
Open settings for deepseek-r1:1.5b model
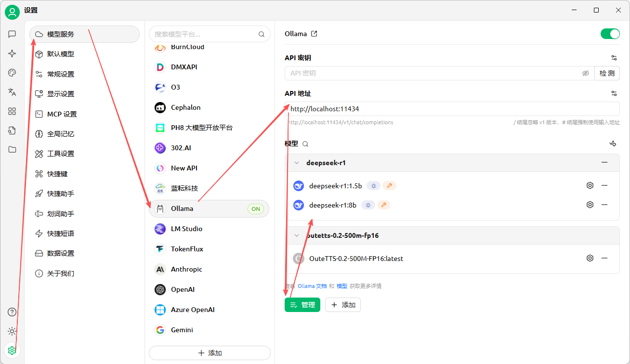[590, 185]
